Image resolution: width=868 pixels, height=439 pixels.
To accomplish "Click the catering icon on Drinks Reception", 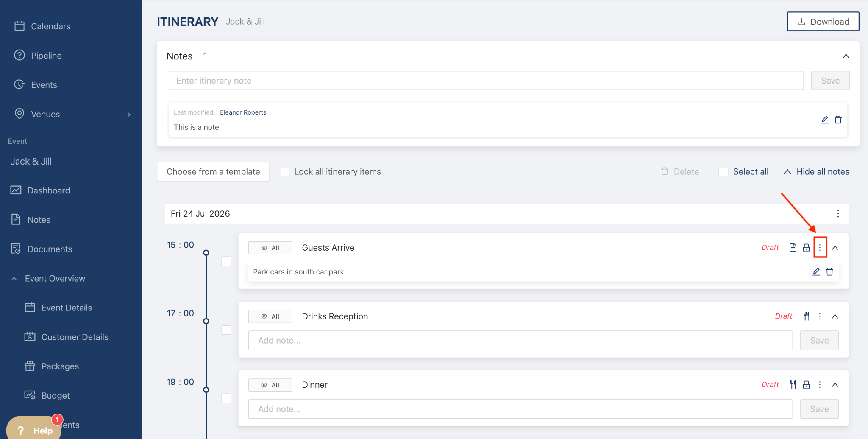I will click(x=806, y=316).
